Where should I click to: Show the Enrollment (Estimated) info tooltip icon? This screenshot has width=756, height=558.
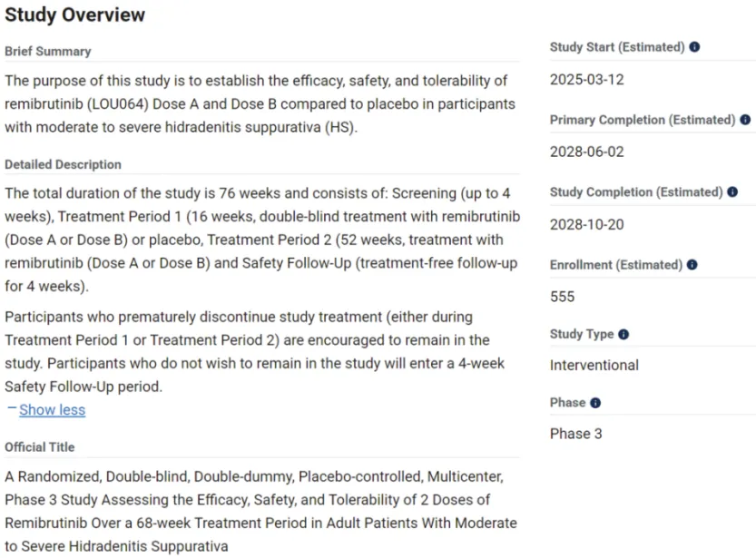tap(692, 265)
